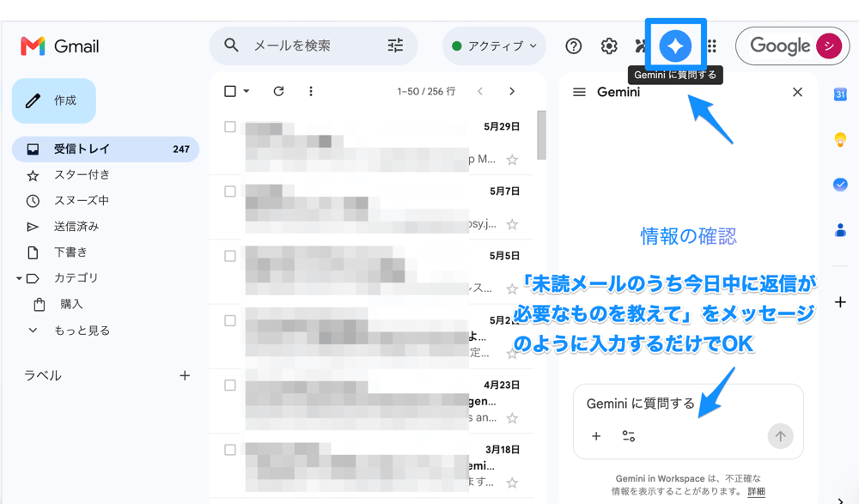
Task: Open the 受信トレイ inbox folder
Action: [x=105, y=149]
